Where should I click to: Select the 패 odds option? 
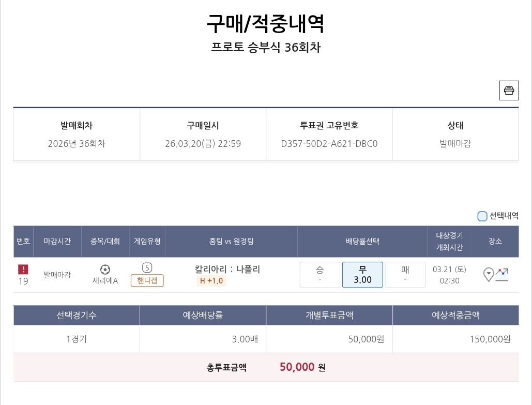pos(405,275)
